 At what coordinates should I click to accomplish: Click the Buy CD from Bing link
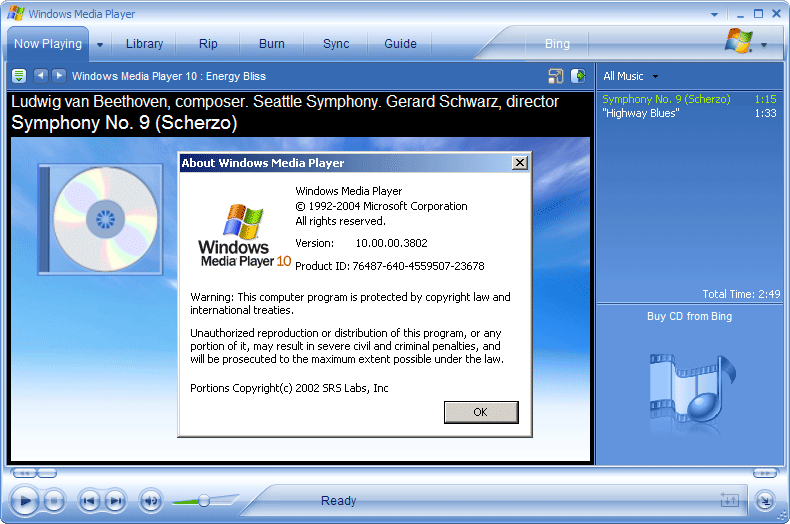689,316
